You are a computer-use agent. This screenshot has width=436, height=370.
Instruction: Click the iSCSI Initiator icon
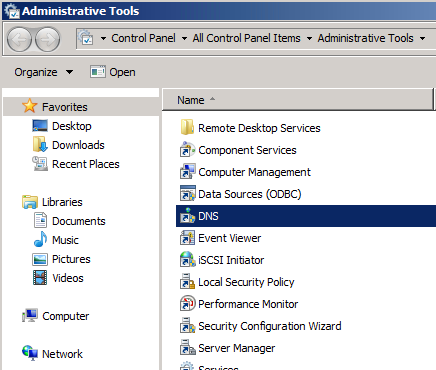(x=187, y=260)
